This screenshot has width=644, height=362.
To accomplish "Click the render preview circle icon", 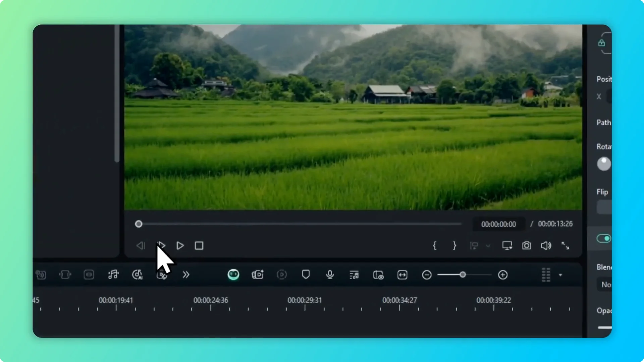I will pos(282,275).
